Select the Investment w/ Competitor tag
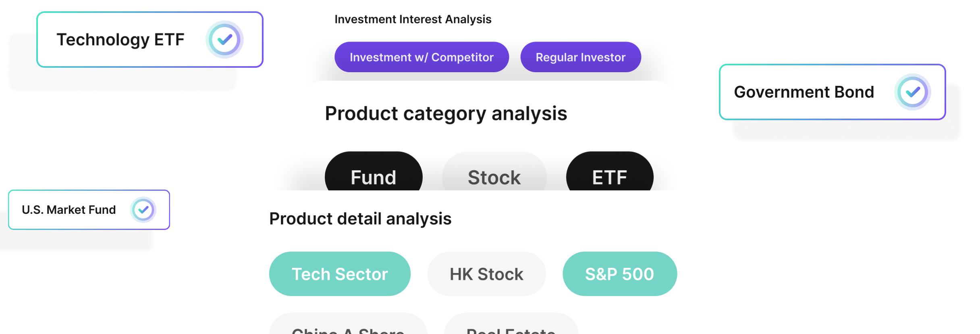Viewport: 980px width, 334px height. click(421, 57)
